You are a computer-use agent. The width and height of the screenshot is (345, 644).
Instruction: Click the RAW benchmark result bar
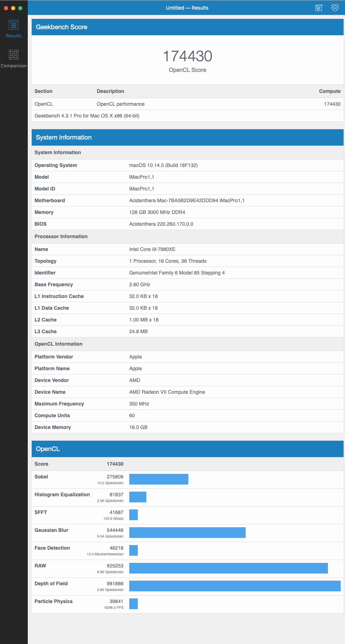pos(229,568)
